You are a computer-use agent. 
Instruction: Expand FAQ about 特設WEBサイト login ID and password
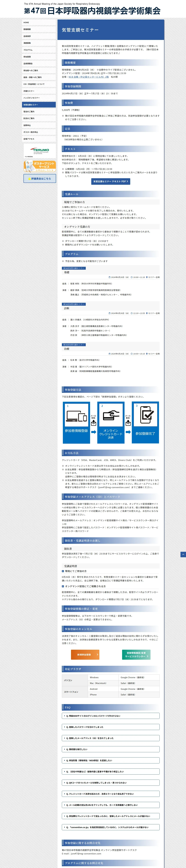[111, 716]
